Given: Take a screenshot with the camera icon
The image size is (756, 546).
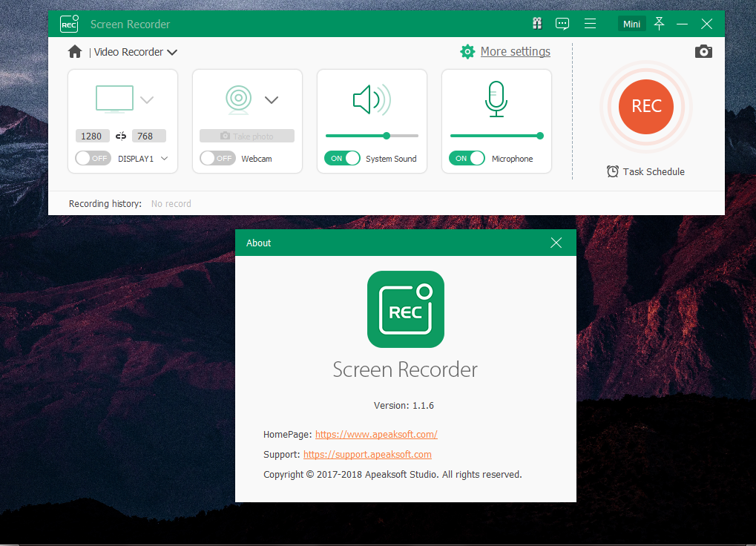Looking at the screenshot, I should pos(703,52).
